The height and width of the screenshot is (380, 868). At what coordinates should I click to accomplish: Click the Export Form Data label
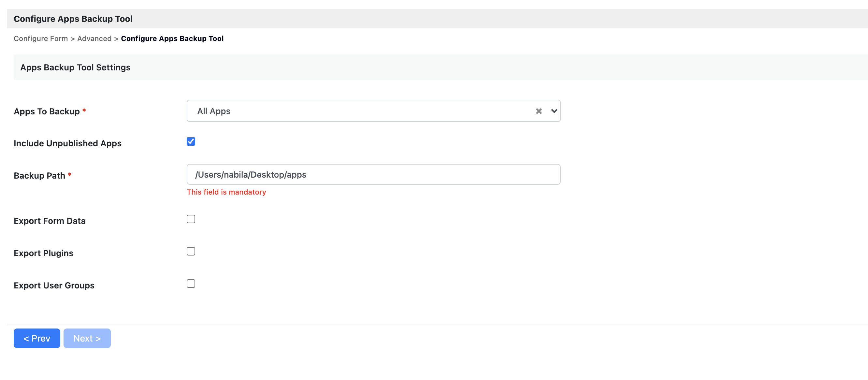[50, 221]
